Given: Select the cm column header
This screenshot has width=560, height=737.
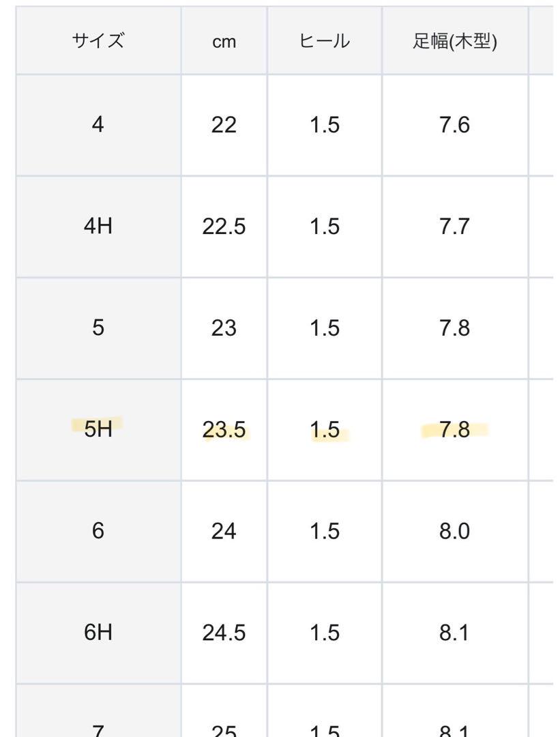Looking at the screenshot, I should [x=224, y=41].
